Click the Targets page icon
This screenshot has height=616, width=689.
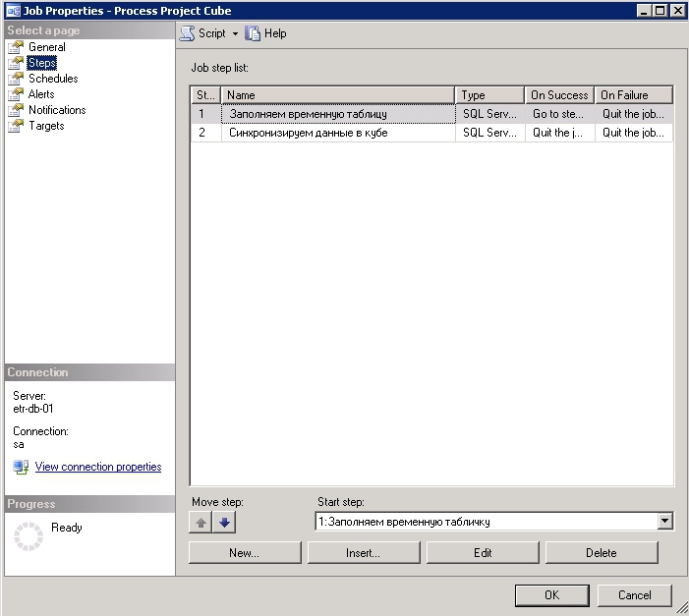click(x=16, y=126)
